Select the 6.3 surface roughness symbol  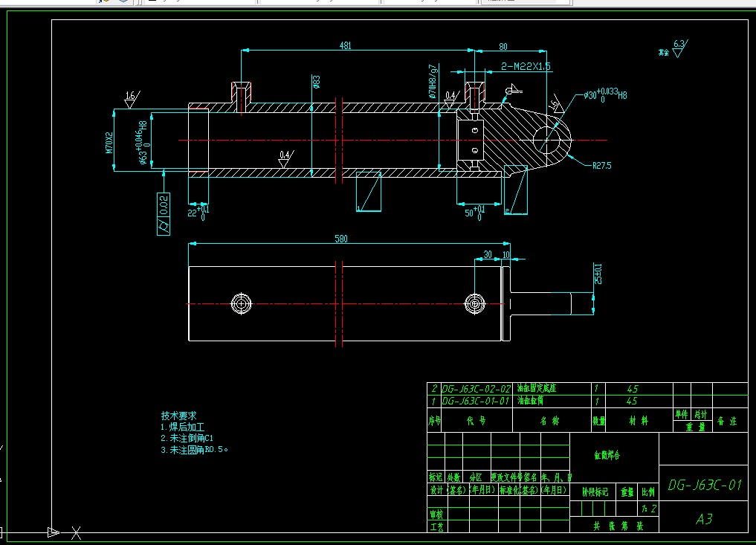pos(680,49)
